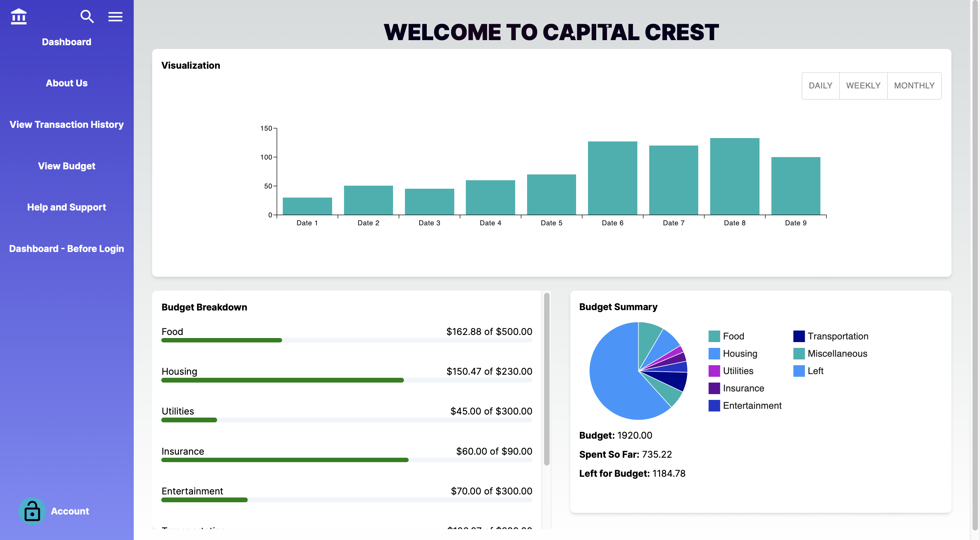
Task: Click the Housing budget progress bar
Action: [x=347, y=380]
